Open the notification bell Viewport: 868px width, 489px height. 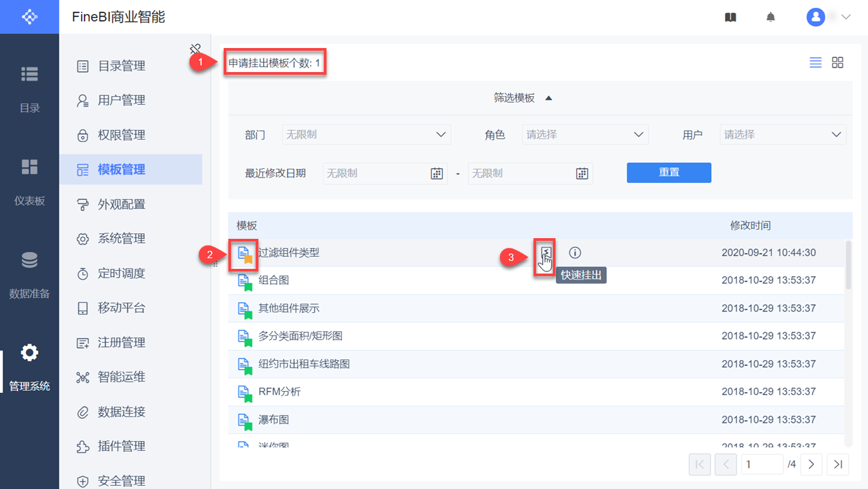771,17
